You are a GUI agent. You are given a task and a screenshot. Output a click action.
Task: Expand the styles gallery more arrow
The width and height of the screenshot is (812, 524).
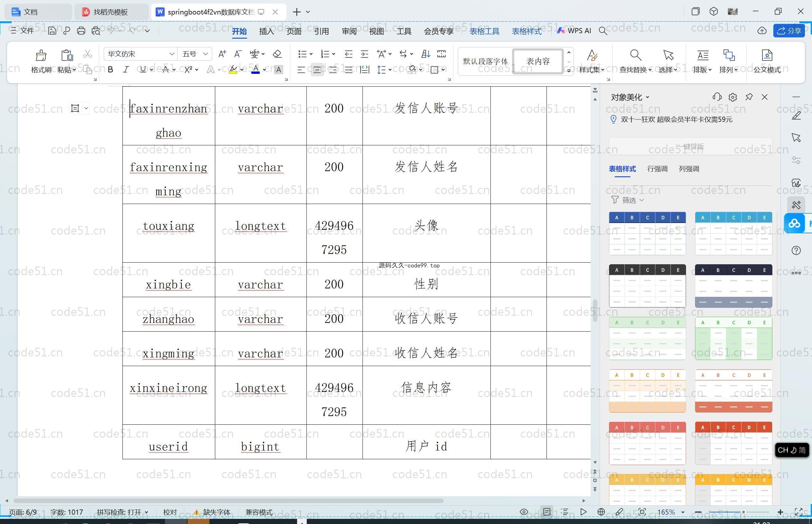(568, 71)
